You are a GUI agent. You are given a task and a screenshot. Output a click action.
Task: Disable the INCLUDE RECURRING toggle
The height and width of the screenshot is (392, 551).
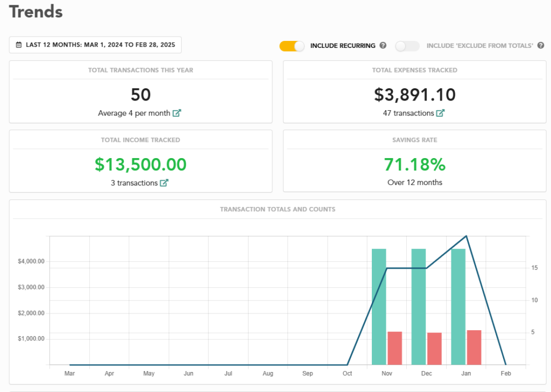pyautogui.click(x=292, y=46)
